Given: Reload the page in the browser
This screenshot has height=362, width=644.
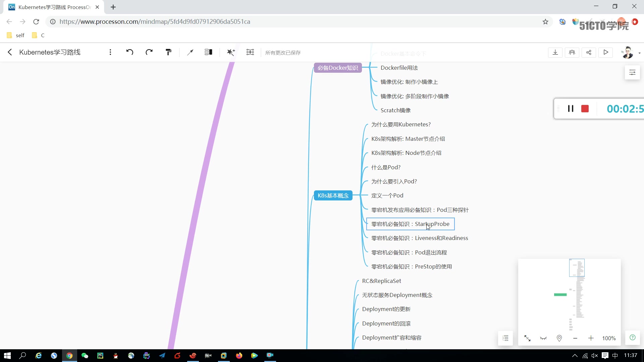Looking at the screenshot, I should [36, 21].
